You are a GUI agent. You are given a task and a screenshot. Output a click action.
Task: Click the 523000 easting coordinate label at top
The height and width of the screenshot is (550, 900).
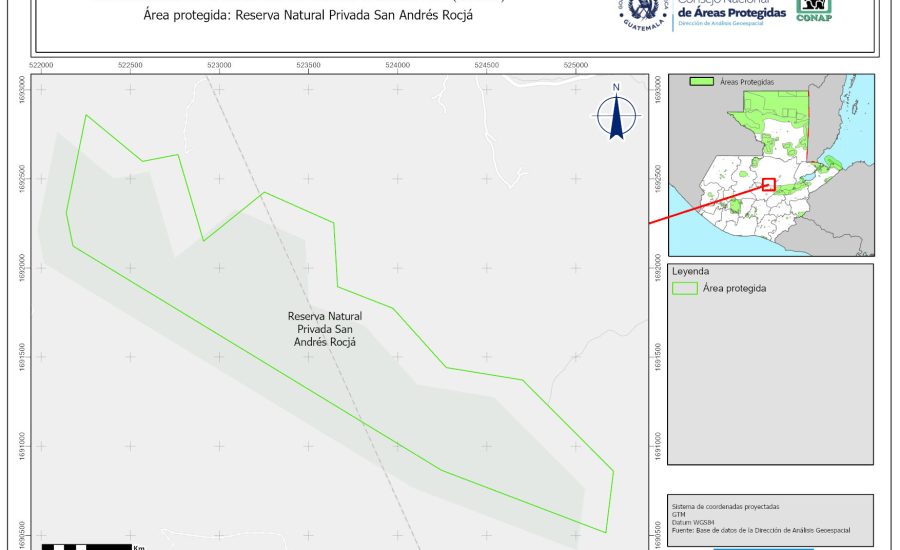click(220, 64)
